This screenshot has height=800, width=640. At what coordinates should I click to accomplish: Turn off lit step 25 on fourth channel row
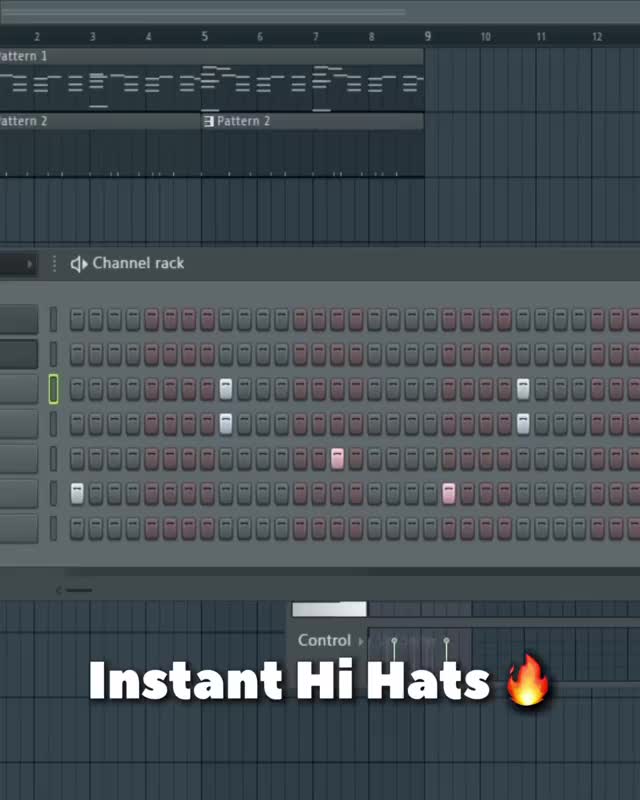pos(523,423)
